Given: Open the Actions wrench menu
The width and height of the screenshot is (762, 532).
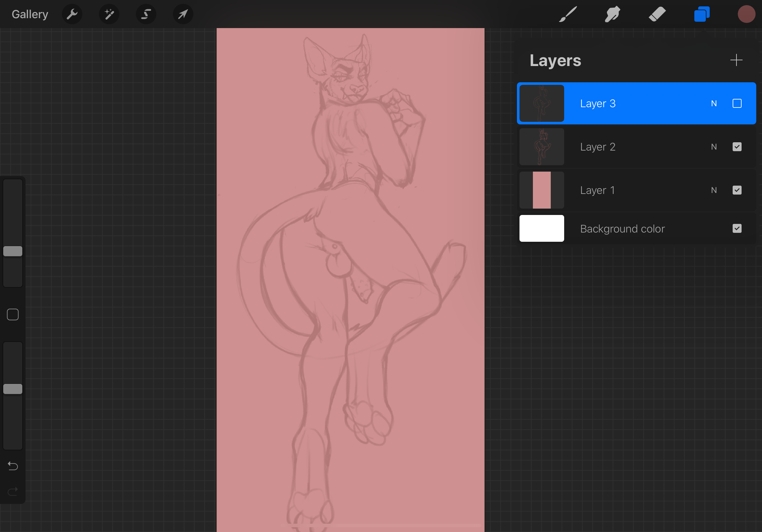Looking at the screenshot, I should [72, 14].
